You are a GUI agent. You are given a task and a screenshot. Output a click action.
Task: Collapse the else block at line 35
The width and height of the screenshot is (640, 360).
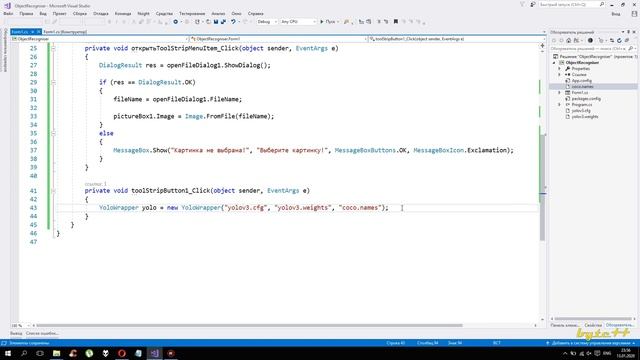click(53, 133)
